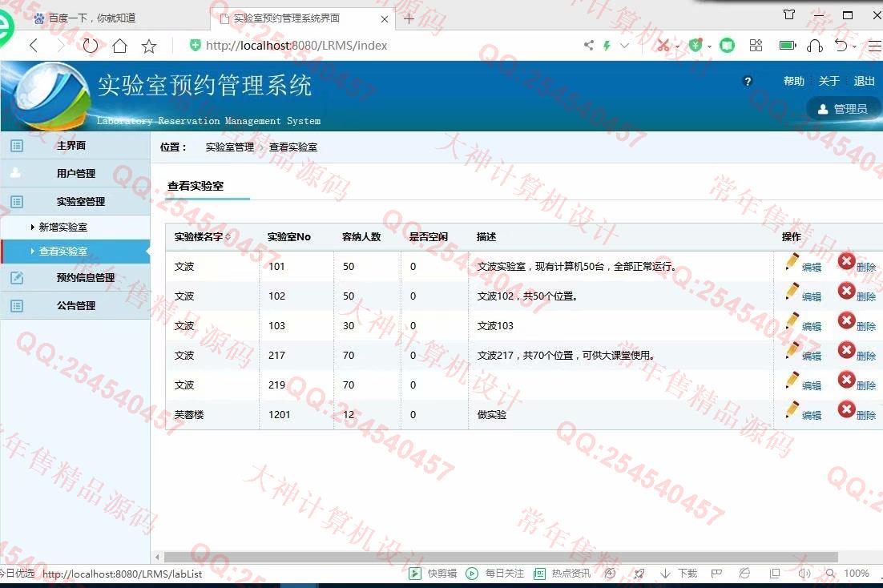Focus the browser address bar URL

296,46
